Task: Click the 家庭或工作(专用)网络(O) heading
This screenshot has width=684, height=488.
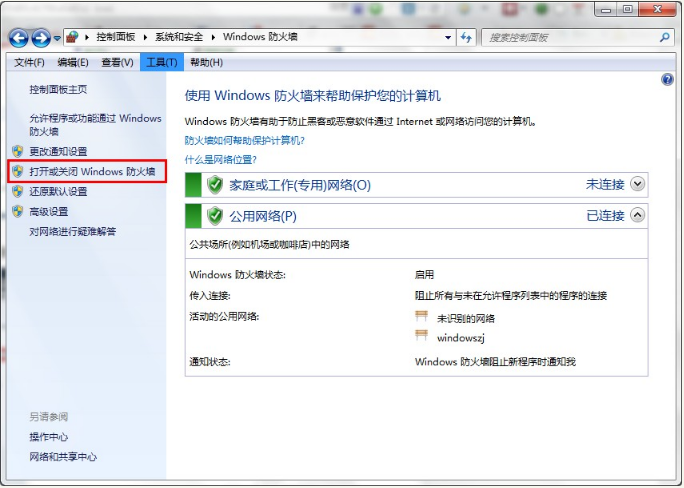Action: 300,185
